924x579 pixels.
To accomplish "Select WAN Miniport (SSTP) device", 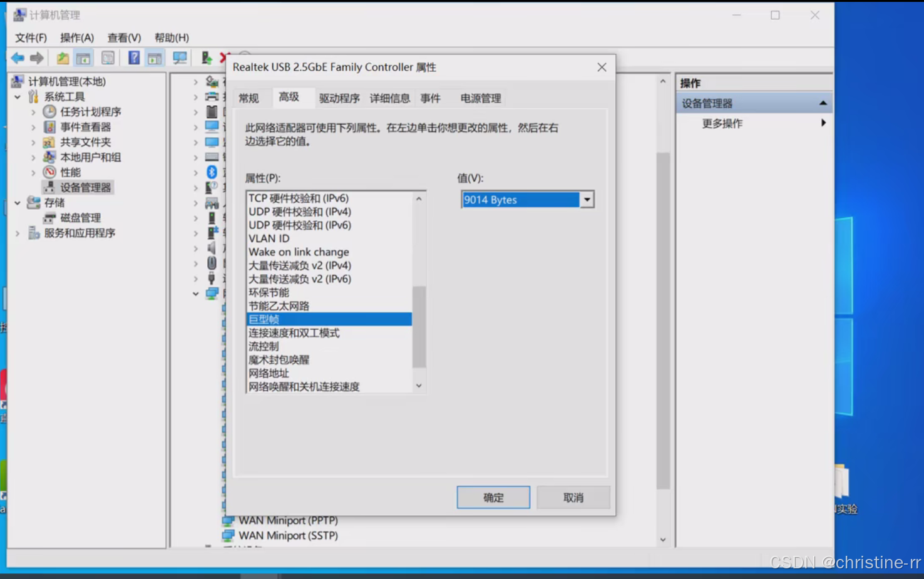I will point(288,536).
